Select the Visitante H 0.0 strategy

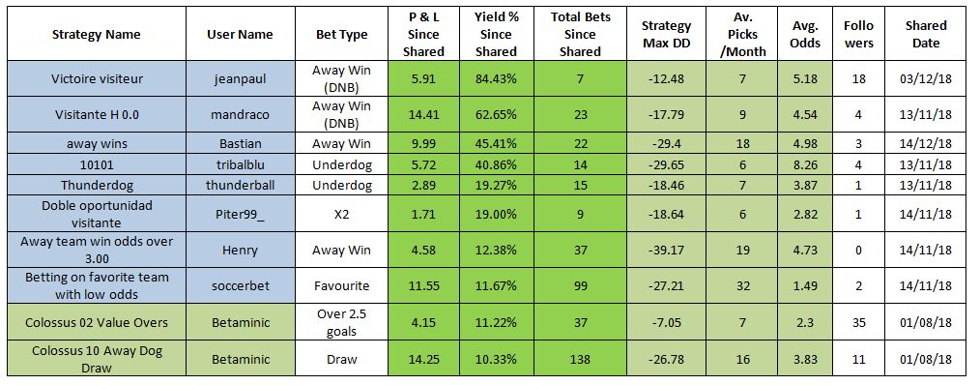click(97, 114)
